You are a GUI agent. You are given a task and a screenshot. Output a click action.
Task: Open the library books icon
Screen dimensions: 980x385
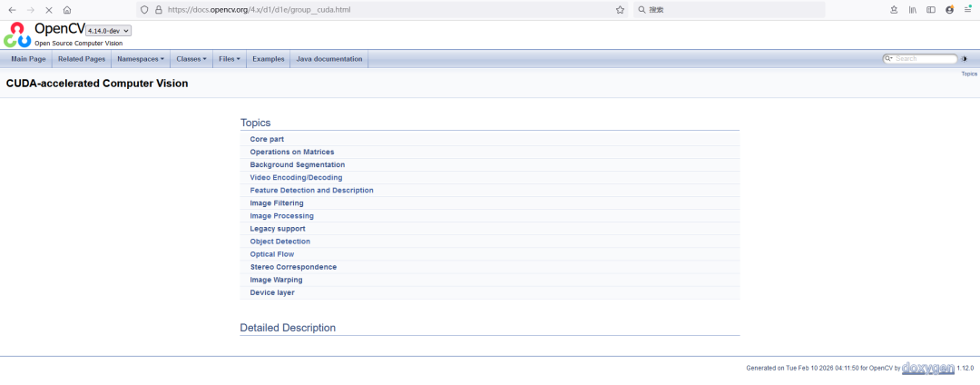click(913, 10)
